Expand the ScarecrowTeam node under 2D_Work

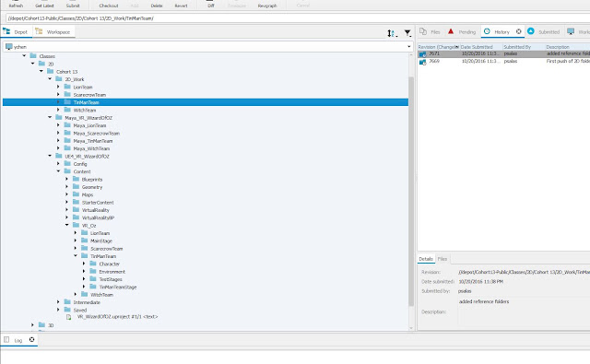[x=58, y=94]
